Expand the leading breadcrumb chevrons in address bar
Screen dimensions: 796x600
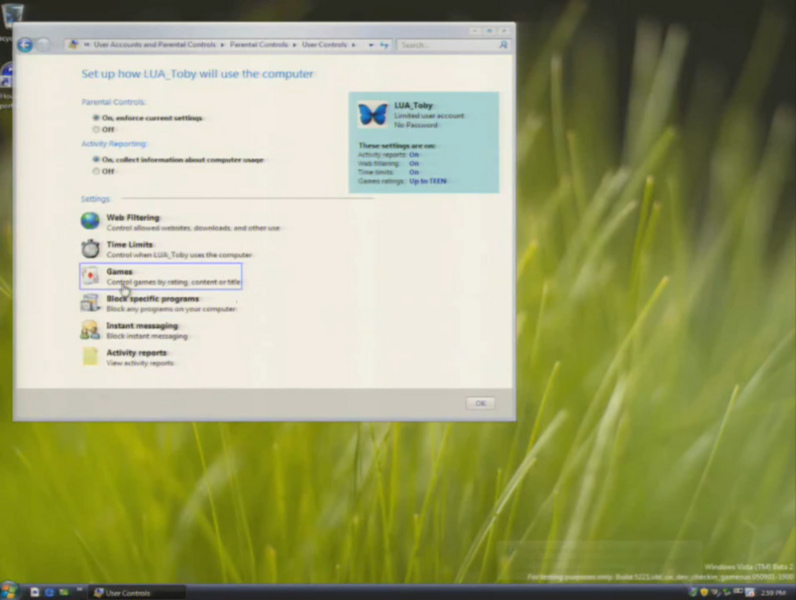pos(87,45)
